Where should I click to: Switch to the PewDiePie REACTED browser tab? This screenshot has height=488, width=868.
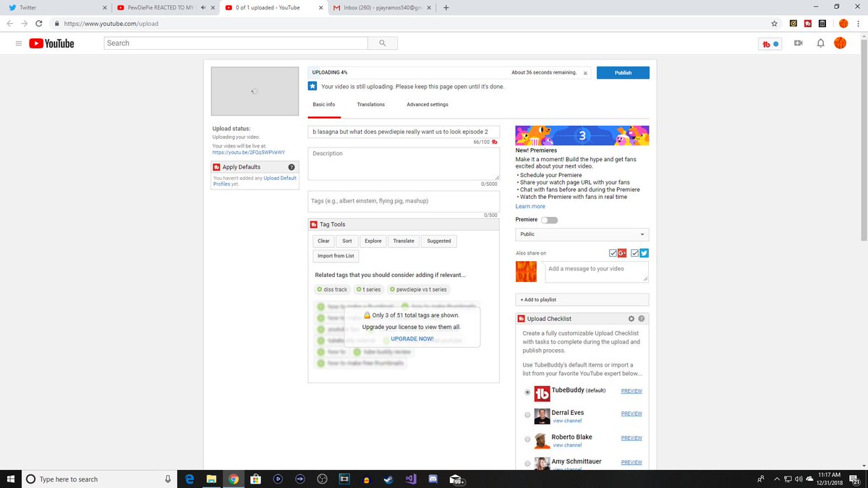166,8
